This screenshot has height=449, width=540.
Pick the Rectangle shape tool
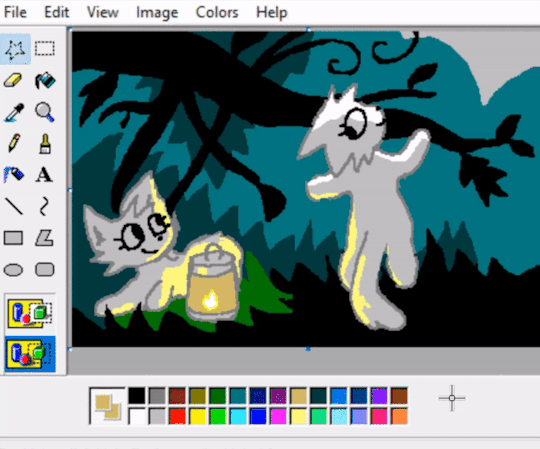[x=13, y=238]
